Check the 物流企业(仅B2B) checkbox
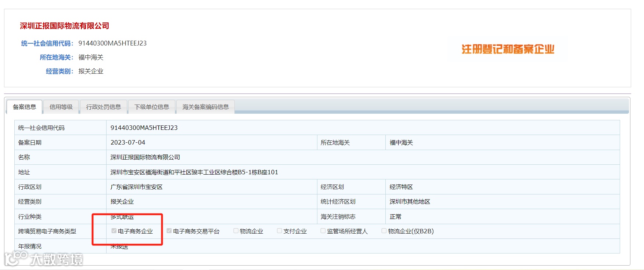 [x=384, y=231]
